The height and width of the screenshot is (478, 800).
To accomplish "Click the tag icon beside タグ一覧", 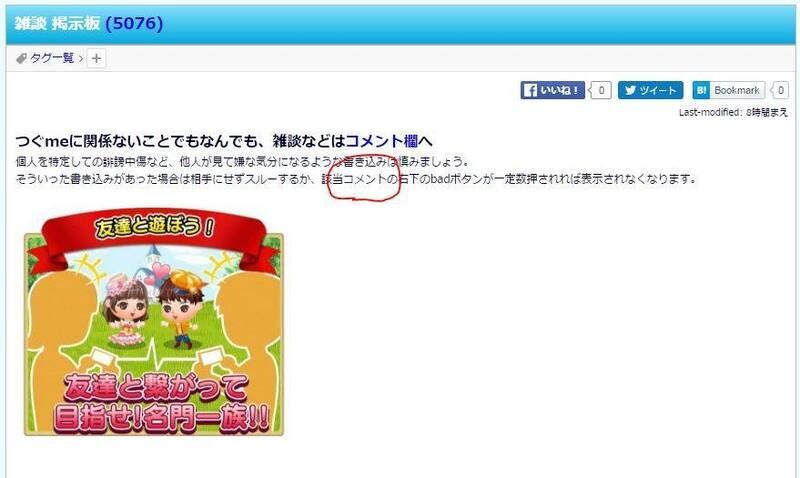I will click(x=21, y=59).
